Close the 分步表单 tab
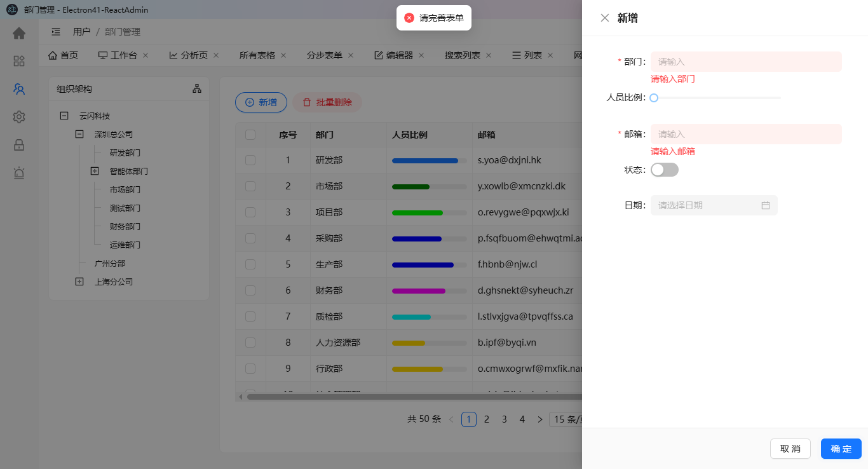 (351, 55)
